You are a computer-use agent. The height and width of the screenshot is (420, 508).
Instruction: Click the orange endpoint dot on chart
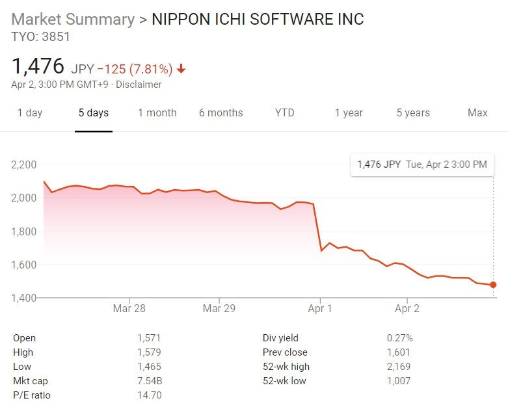click(493, 285)
